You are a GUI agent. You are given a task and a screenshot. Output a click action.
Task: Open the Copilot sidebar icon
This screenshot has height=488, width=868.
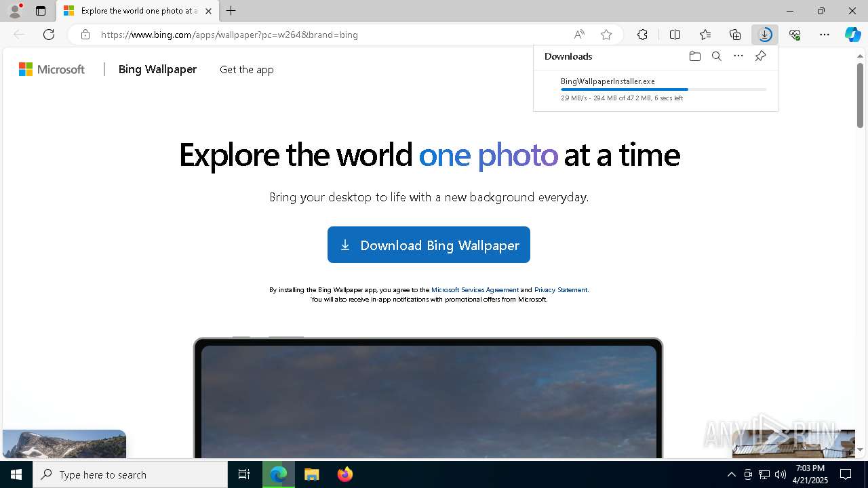click(852, 35)
